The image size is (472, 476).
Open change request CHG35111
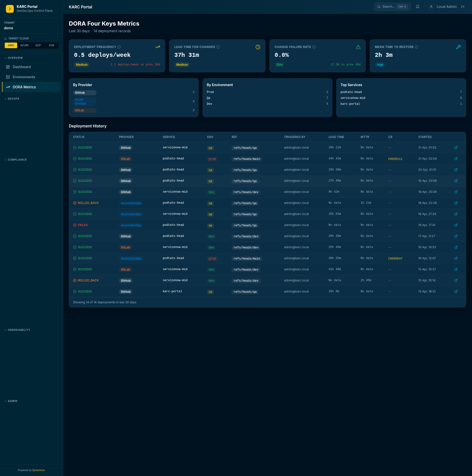pos(395,159)
